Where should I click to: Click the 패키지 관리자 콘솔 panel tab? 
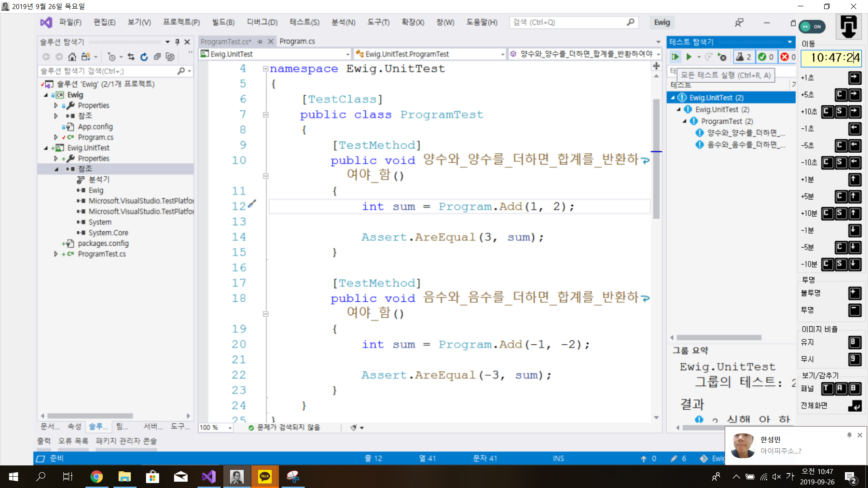tap(126, 441)
